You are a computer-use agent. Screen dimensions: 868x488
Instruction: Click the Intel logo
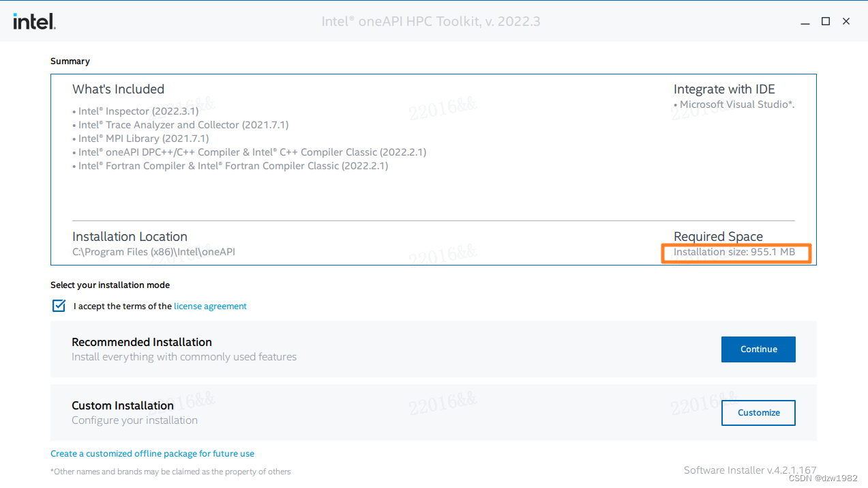click(34, 21)
